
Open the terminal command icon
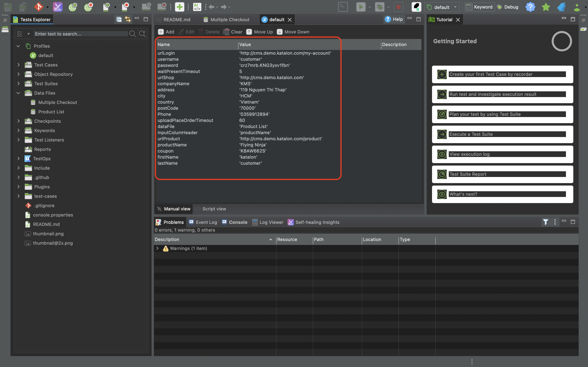(x=343, y=7)
